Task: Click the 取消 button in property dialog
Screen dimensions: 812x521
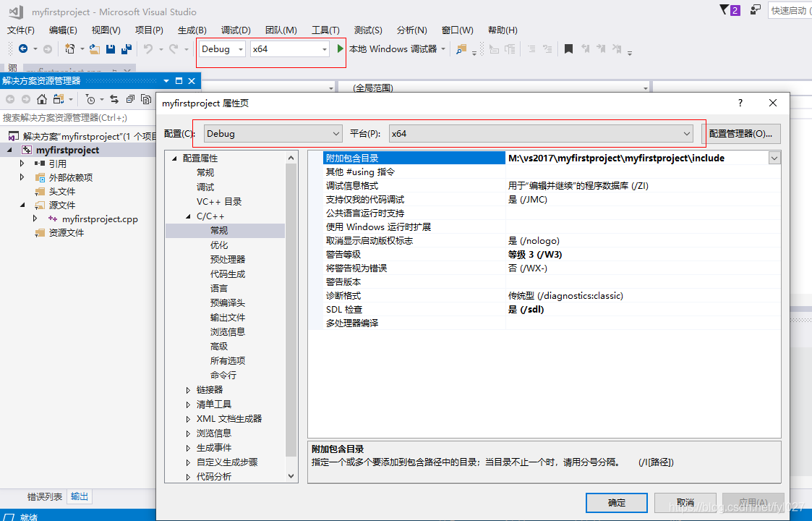Action: pos(685,502)
